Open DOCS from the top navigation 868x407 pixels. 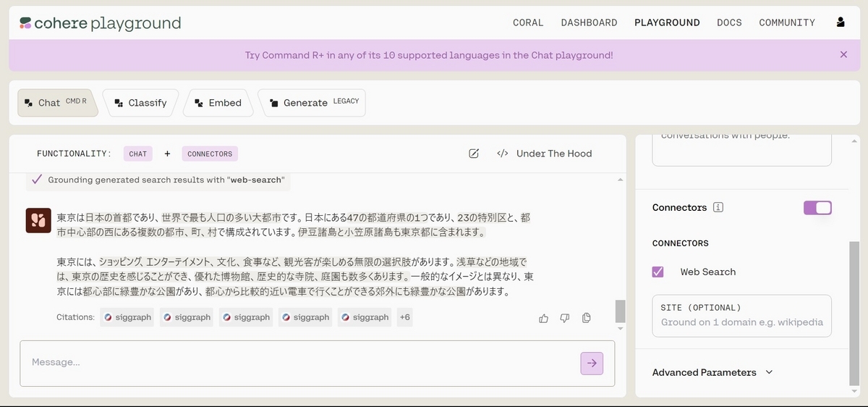click(729, 22)
